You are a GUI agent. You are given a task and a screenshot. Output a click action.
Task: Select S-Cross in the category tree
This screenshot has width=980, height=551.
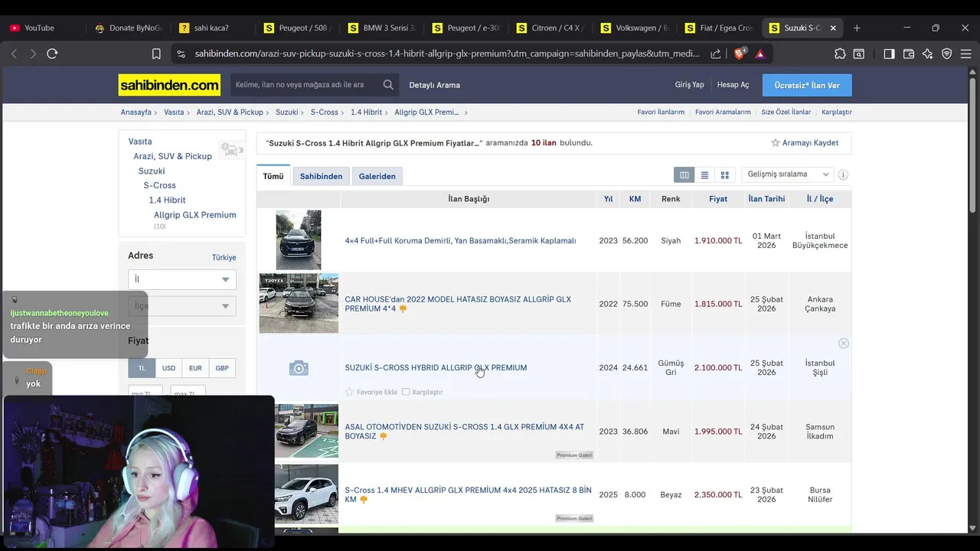160,185
